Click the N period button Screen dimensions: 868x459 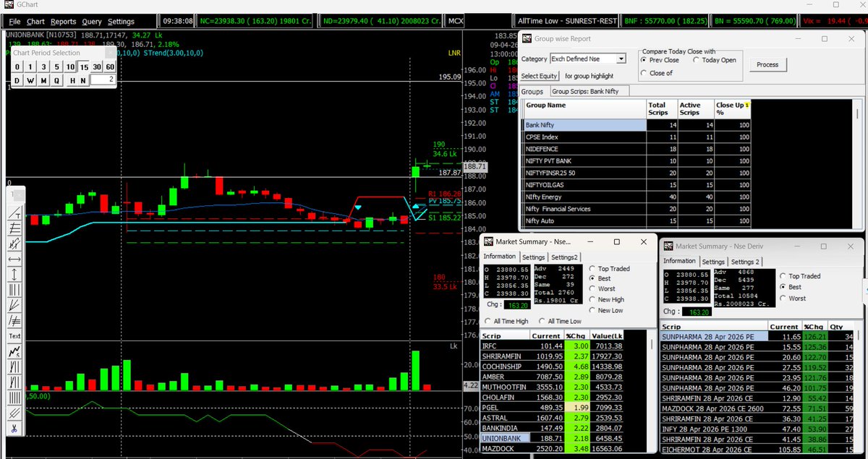[x=84, y=80]
